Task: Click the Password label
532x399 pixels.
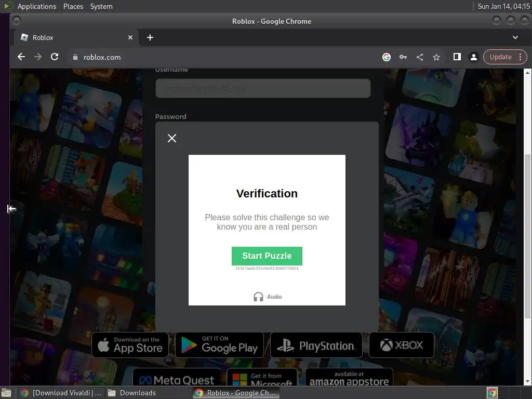Action: point(170,116)
